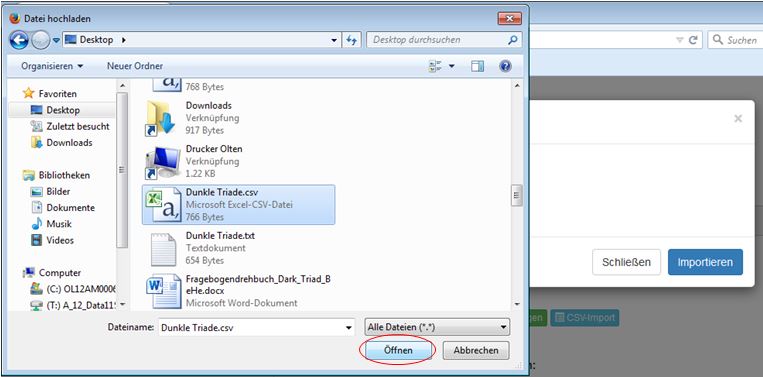763x377 pixels.
Task: Click Neuer Ordner in the toolbar
Action: click(135, 66)
